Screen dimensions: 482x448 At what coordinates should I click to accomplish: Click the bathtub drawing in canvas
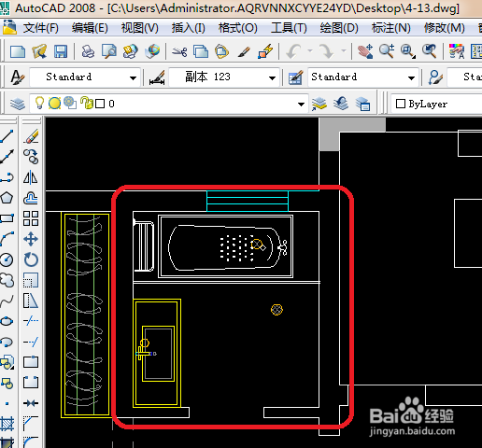[226, 246]
